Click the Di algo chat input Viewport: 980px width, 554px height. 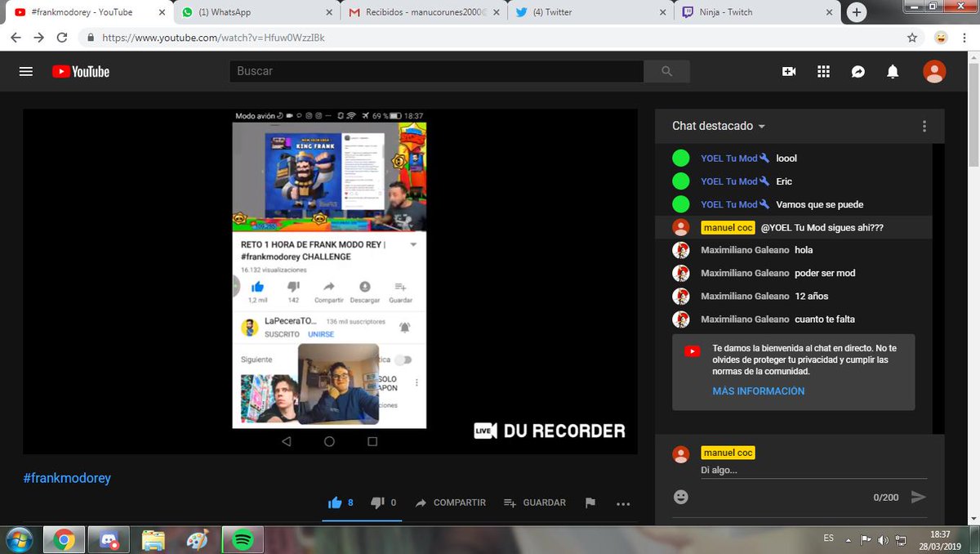pyautogui.click(x=813, y=471)
